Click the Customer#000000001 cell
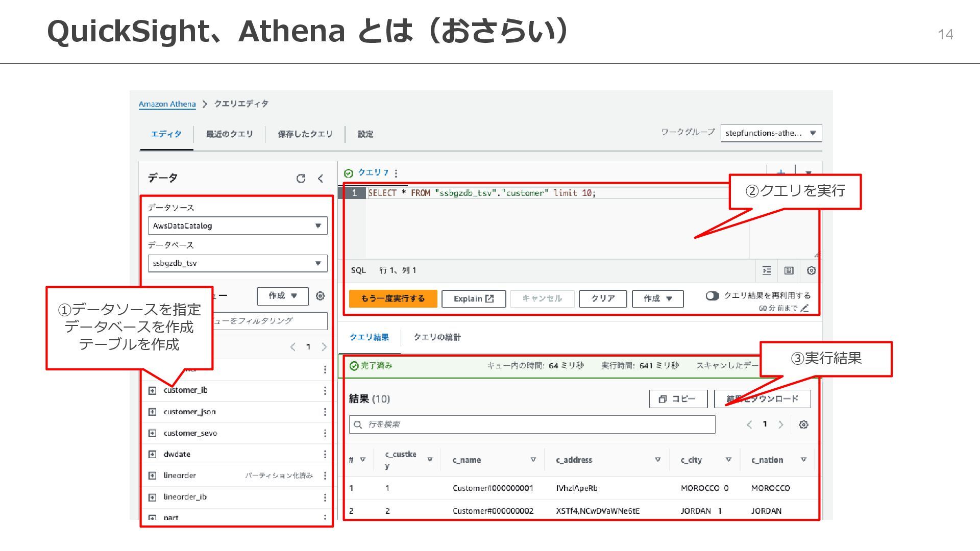Viewport: 980px width, 551px height. pyautogui.click(x=493, y=488)
